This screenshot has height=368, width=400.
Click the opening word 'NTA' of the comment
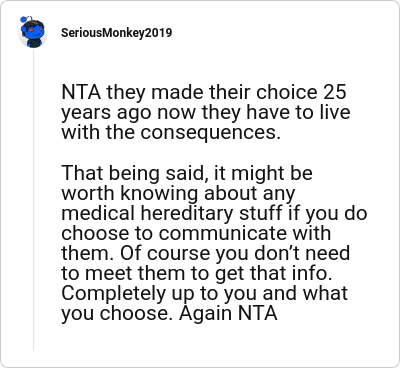81,92
